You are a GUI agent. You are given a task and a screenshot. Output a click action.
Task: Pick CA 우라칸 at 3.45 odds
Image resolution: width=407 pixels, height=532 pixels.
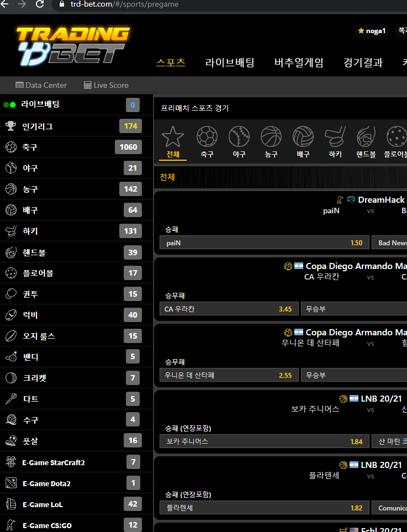click(229, 309)
